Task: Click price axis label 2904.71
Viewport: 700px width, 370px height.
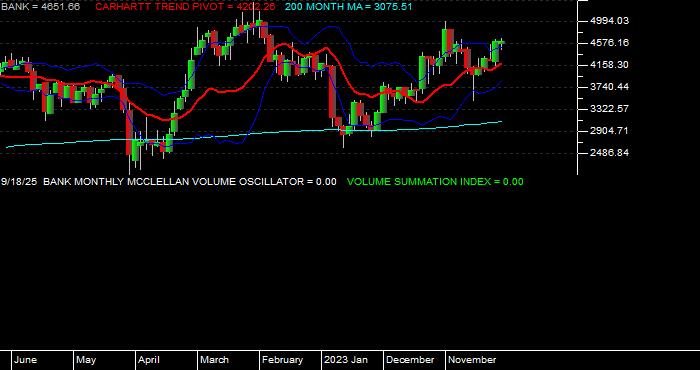Action: [x=609, y=131]
